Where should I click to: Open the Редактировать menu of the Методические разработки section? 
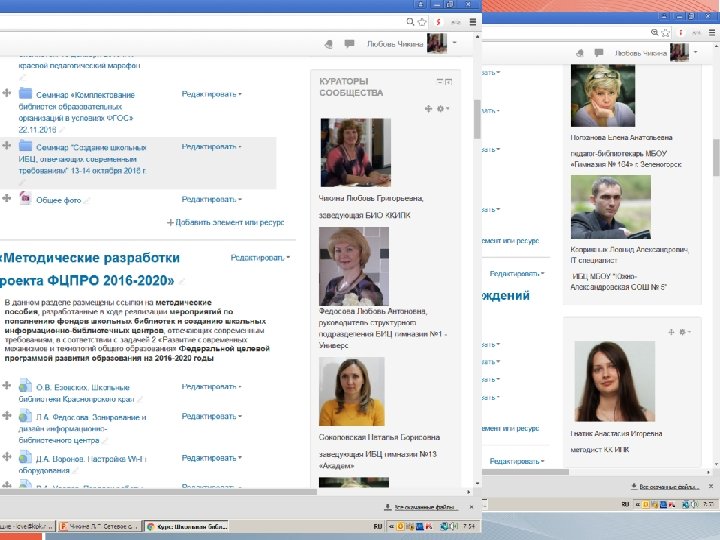[260, 258]
